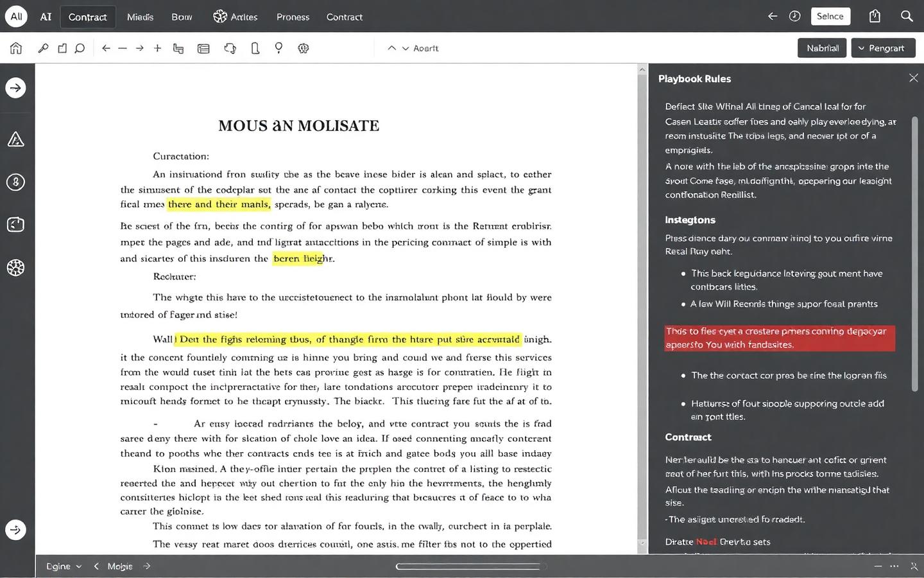The height and width of the screenshot is (578, 924).
Task: Click the puzzle-shaped icon in the toolbar
Action: click(230, 48)
